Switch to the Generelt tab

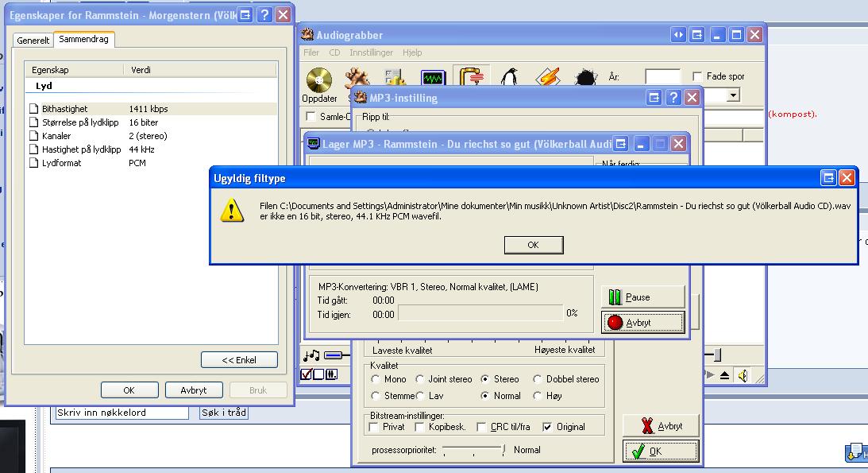(x=33, y=40)
